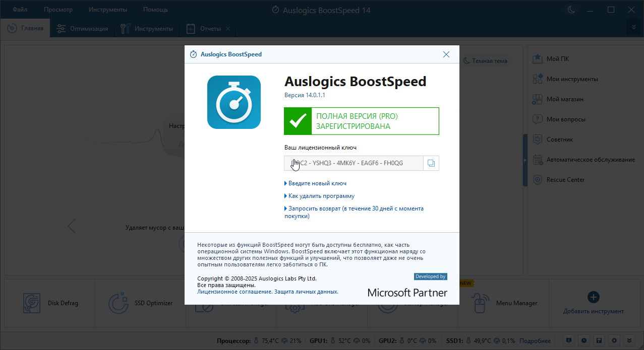This screenshot has height=350, width=644.
Task: Click the green registered checkmark icon
Action: pos(298,121)
